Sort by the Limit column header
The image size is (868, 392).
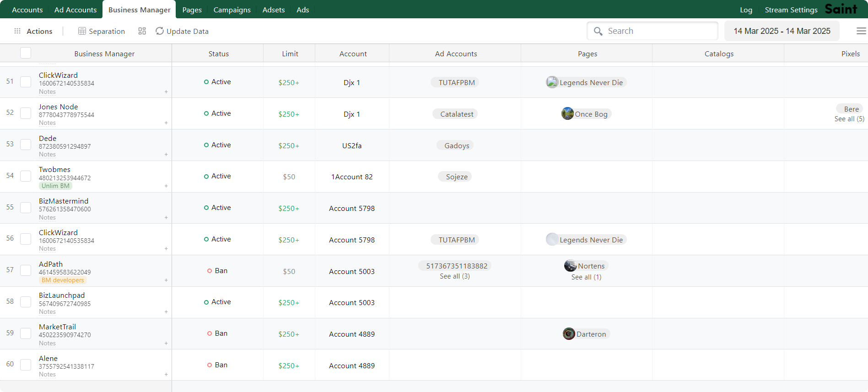point(290,54)
